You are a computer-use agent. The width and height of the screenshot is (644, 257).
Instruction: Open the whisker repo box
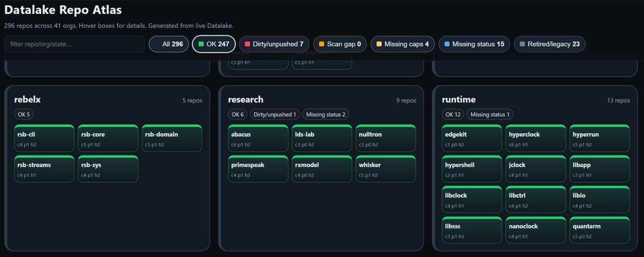(386, 169)
